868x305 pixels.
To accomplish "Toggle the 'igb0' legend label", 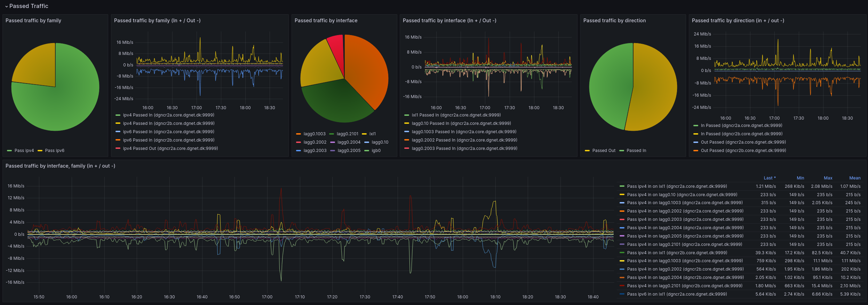I will click(376, 151).
